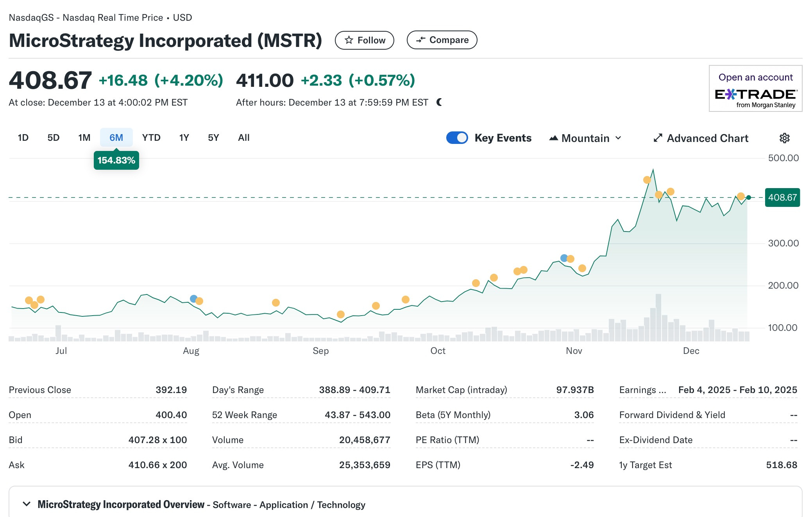Click the after-hours moon icon
Screen dimensions: 812x517
coord(439,102)
